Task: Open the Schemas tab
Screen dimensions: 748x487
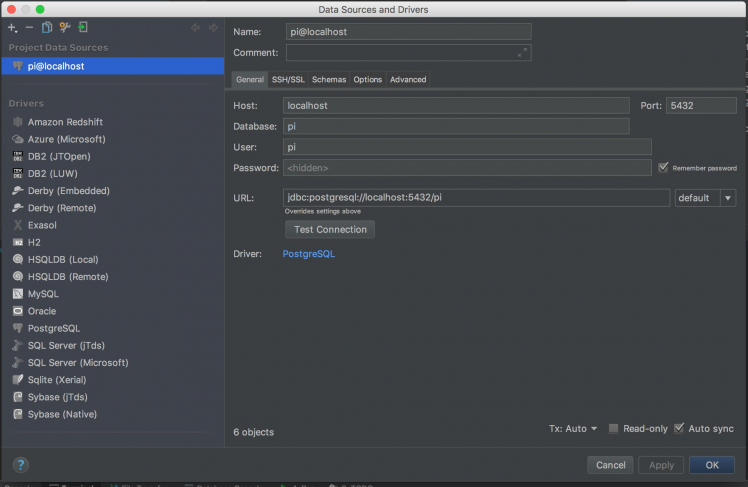Action: pos(329,80)
